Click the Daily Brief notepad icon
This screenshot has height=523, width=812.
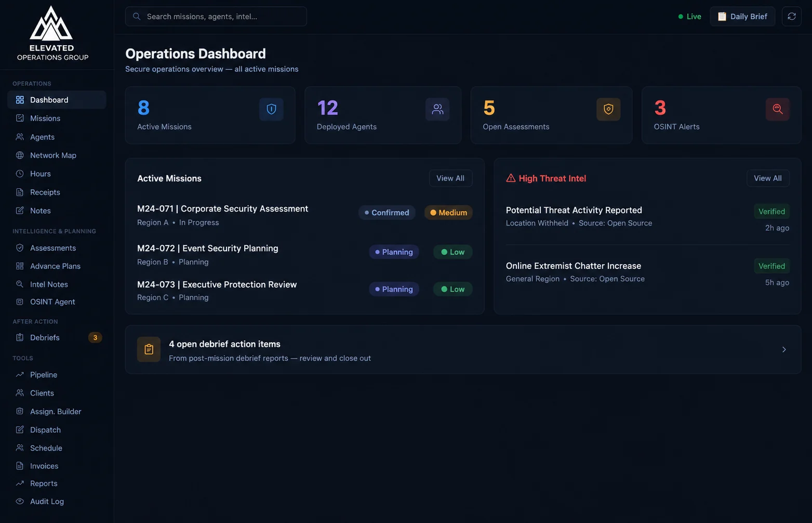click(x=722, y=17)
